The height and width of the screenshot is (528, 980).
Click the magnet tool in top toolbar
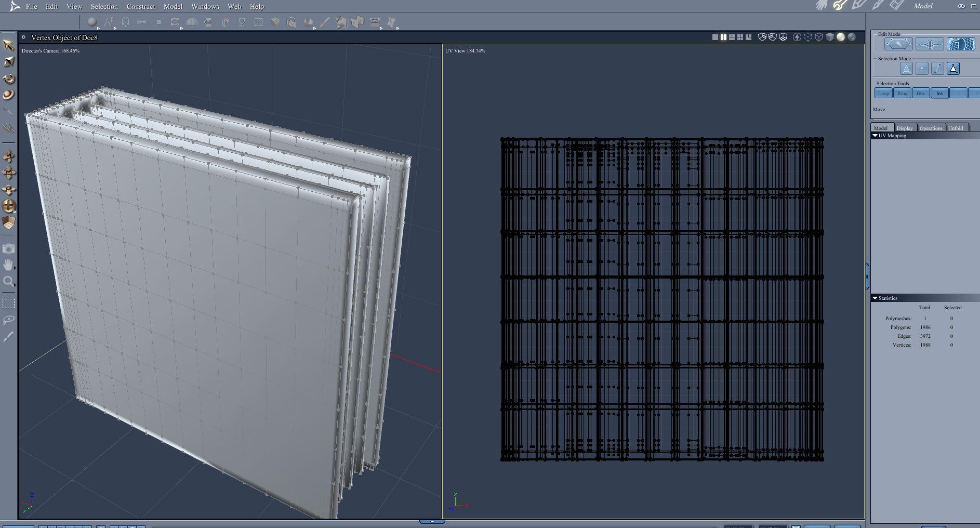pyautogui.click(x=125, y=22)
